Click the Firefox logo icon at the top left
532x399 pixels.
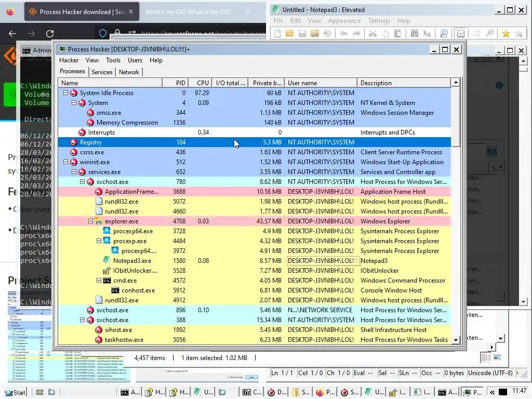pyautogui.click(x=10, y=11)
